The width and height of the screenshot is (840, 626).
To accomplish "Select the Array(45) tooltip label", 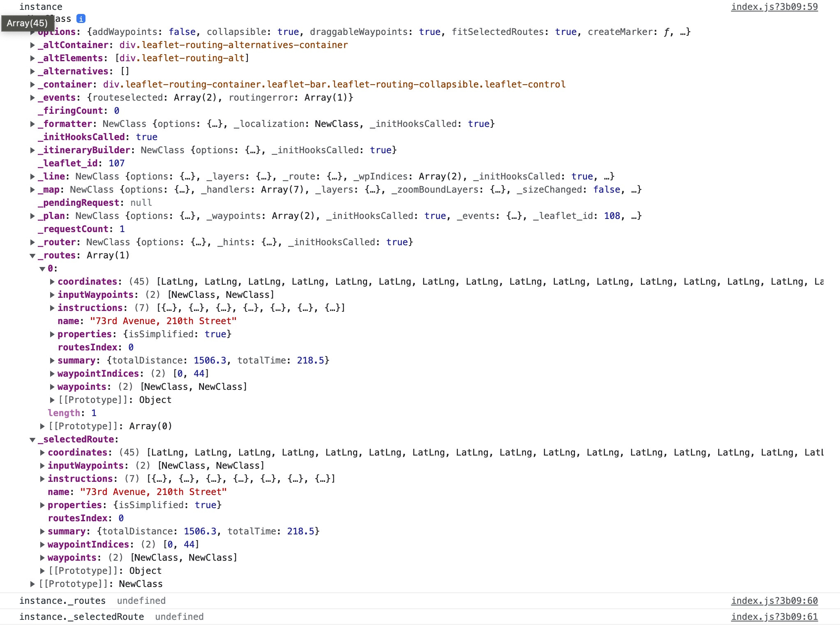I will coord(26,23).
